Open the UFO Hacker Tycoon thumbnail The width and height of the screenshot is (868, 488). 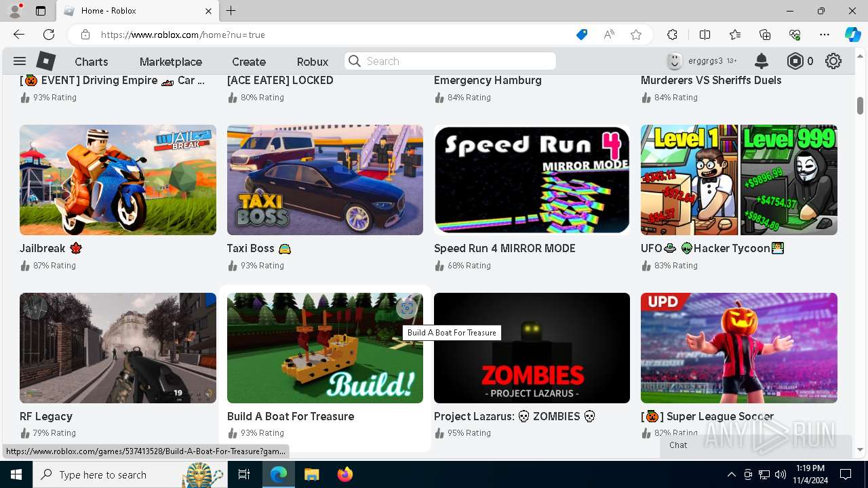point(739,180)
